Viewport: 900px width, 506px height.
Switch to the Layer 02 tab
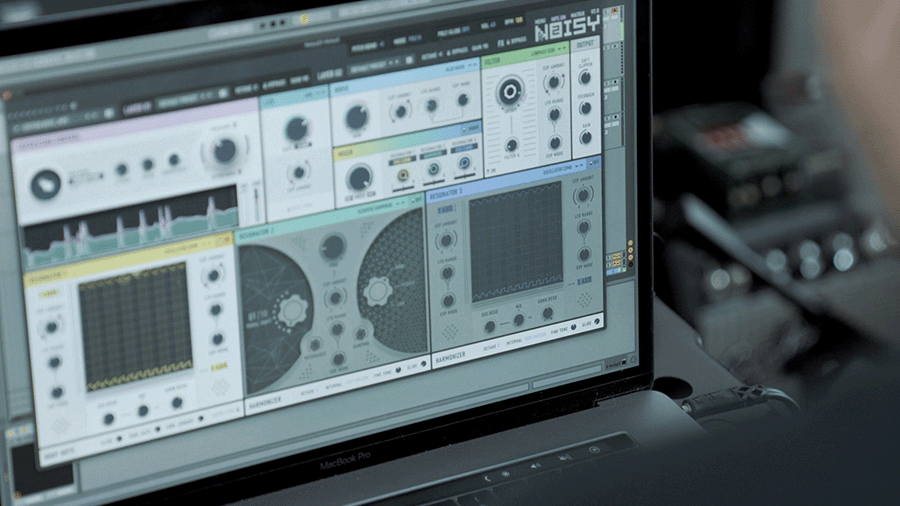pos(330,73)
